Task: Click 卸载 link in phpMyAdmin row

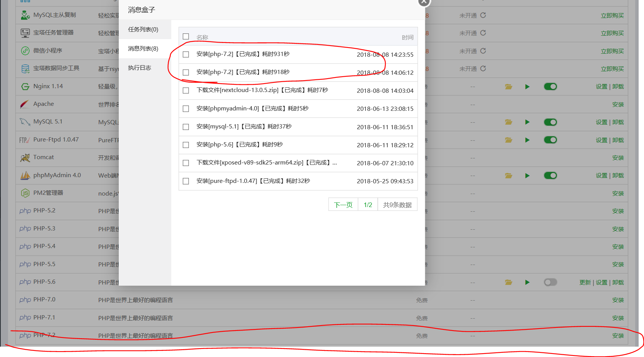Action: [x=618, y=176]
